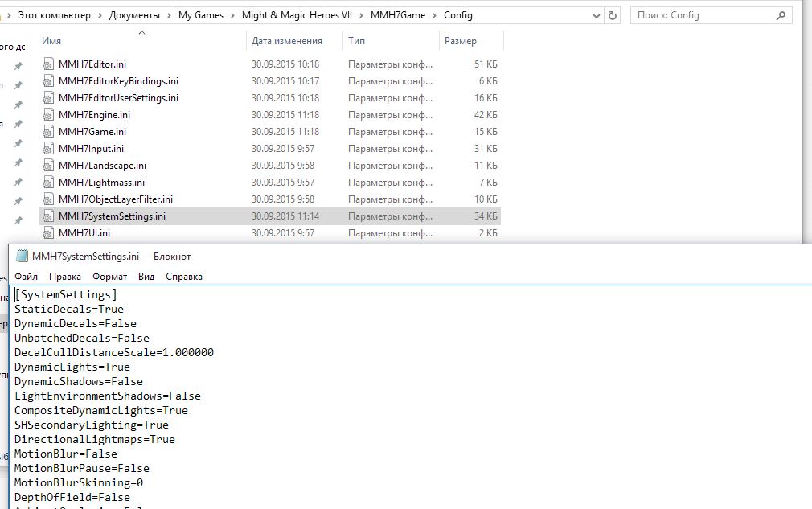812x509 pixels.
Task: Select the MMH7Landscape.ini file name
Action: pos(103,166)
